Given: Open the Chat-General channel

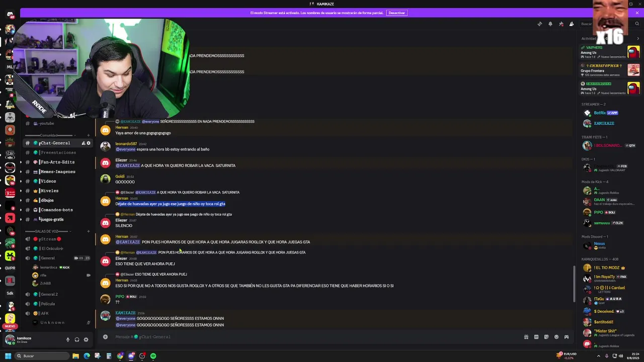Looking at the screenshot, I should (58, 143).
